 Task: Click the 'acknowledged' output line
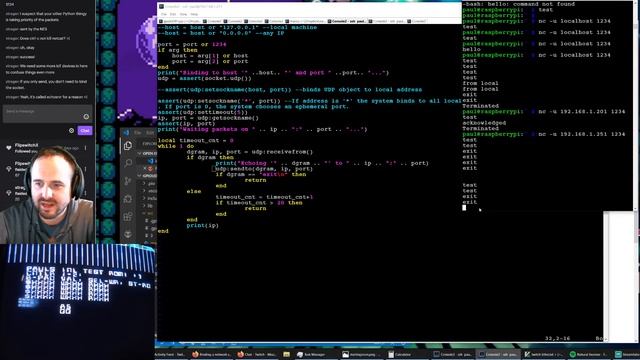[484, 123]
